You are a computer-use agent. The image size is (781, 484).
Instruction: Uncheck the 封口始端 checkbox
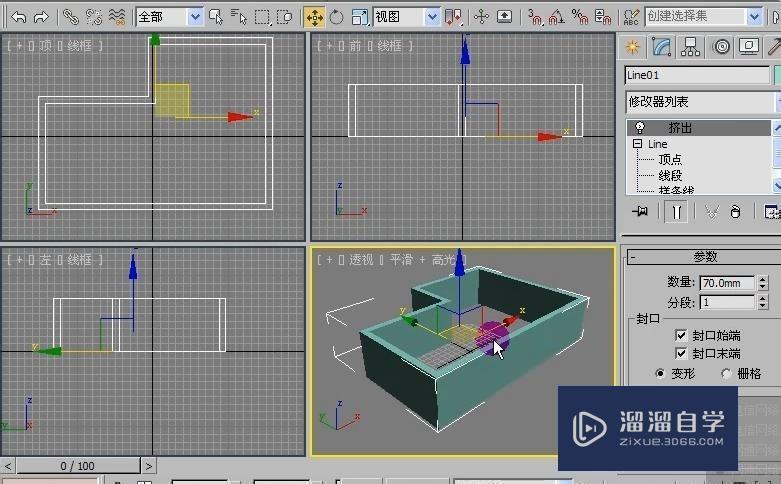681,336
